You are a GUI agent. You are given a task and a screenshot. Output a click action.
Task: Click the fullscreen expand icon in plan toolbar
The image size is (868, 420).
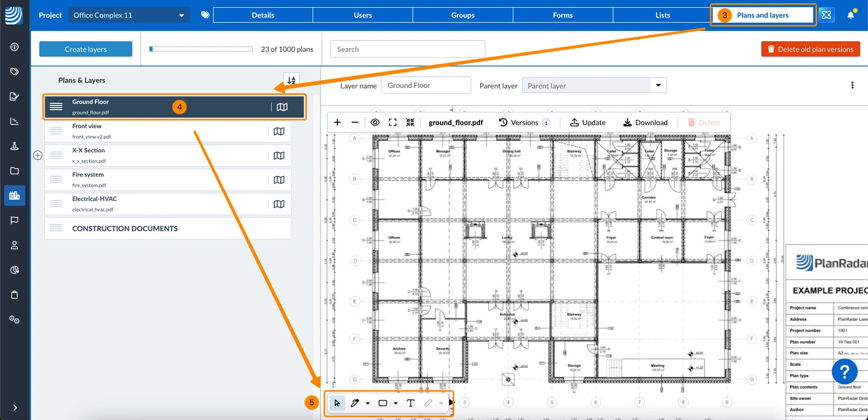pos(393,122)
